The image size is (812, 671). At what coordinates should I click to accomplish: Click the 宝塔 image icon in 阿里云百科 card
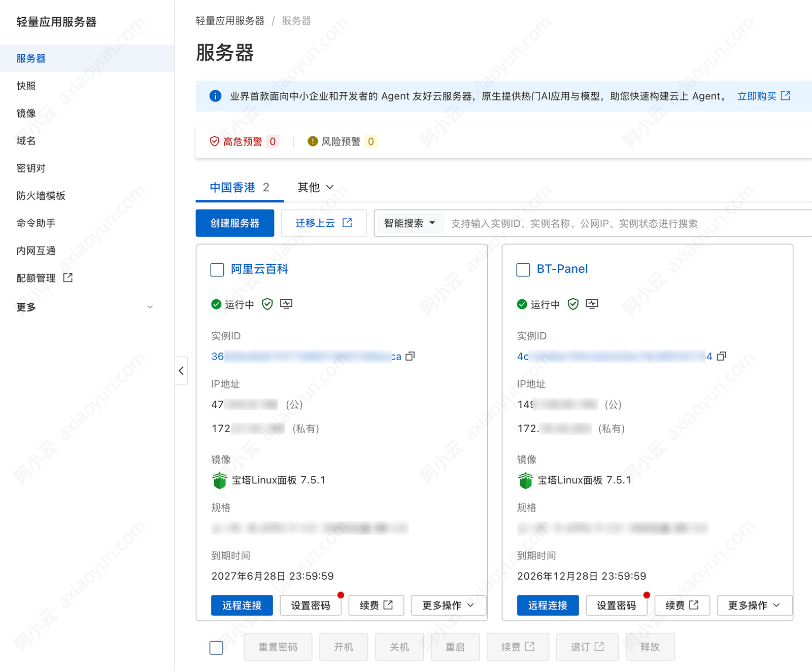pyautogui.click(x=219, y=480)
